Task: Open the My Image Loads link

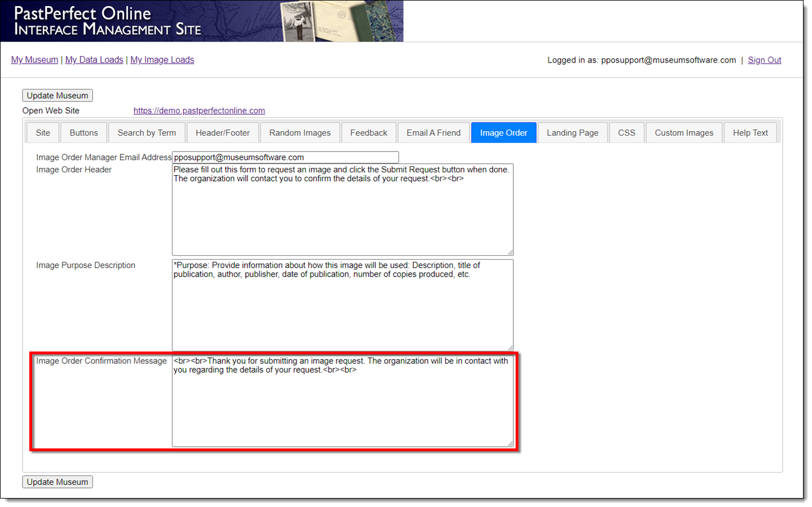Action: coord(162,60)
